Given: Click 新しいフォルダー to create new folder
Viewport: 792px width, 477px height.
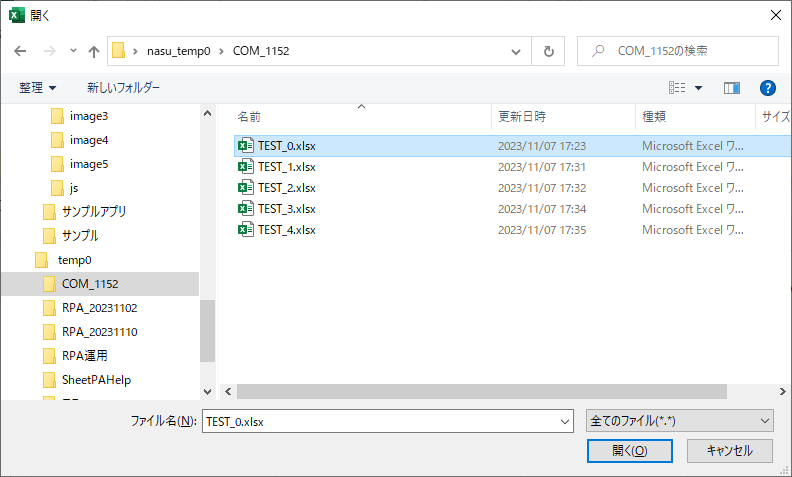Looking at the screenshot, I should click(x=123, y=88).
